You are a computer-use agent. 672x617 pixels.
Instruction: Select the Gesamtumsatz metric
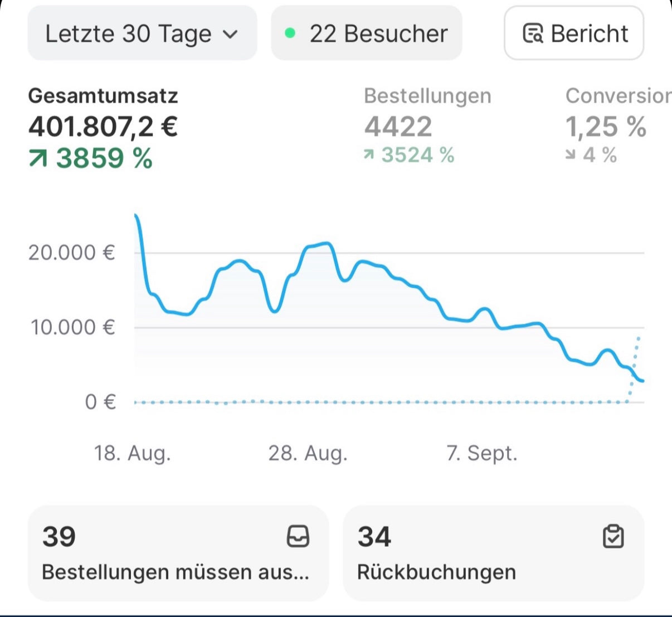pos(103,96)
